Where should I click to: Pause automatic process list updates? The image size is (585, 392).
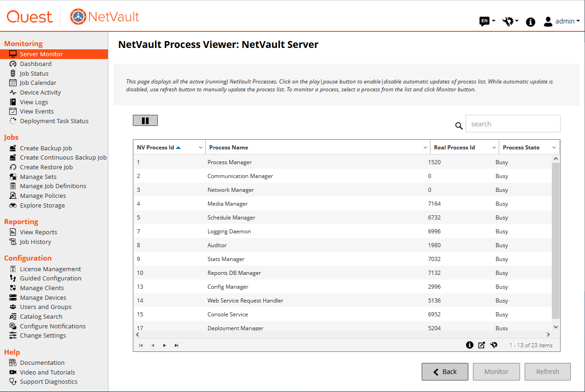pos(145,120)
